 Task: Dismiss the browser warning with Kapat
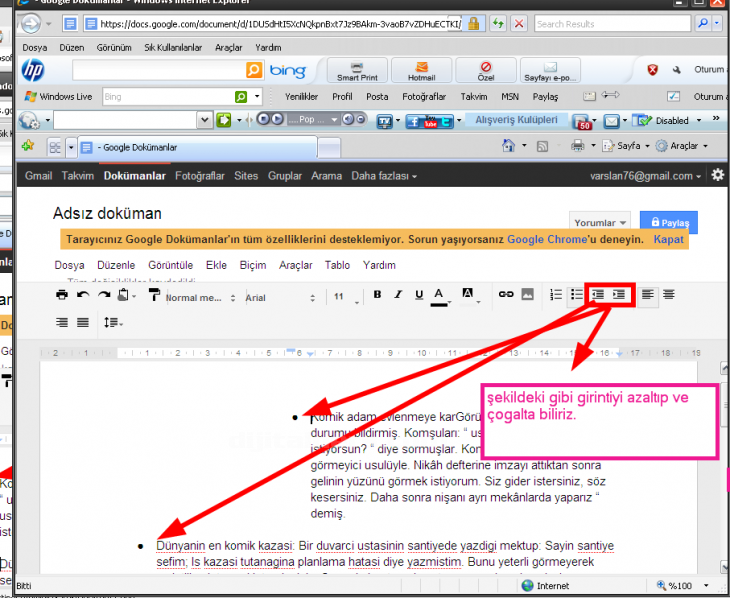point(669,240)
